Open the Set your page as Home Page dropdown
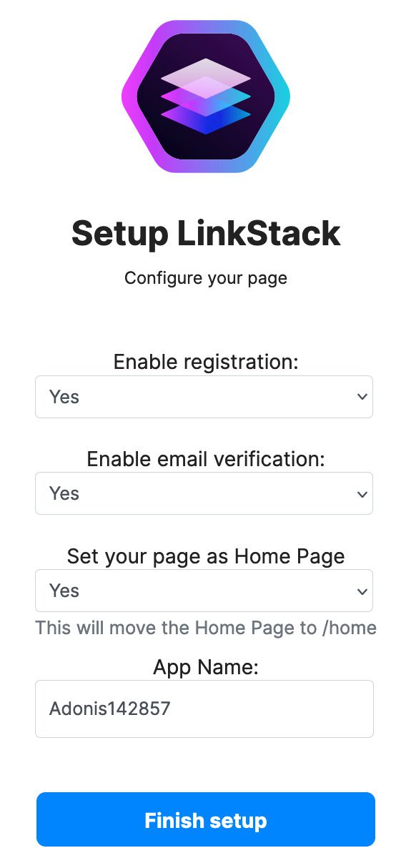This screenshot has height=868, width=416. click(204, 591)
